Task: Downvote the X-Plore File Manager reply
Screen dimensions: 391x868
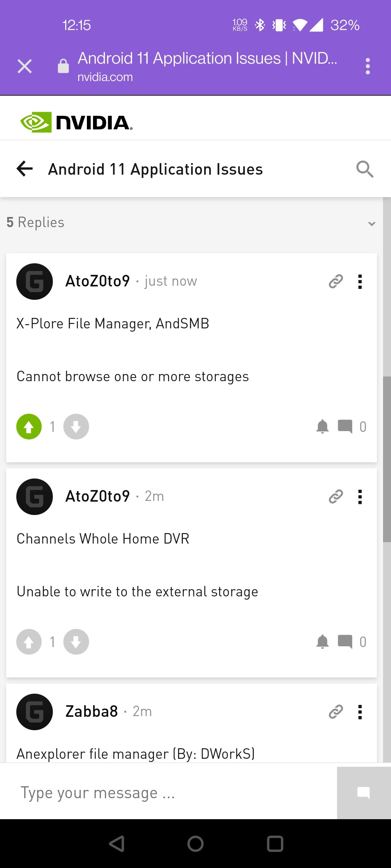Action: (76, 427)
